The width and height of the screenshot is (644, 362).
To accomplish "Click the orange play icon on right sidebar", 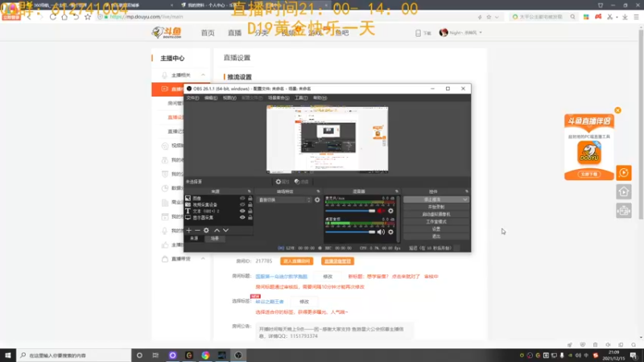I will pyautogui.click(x=624, y=173).
